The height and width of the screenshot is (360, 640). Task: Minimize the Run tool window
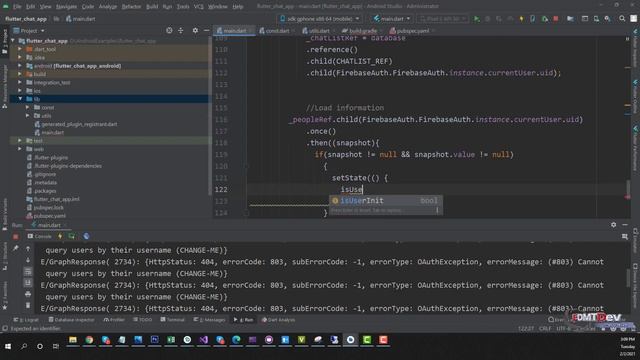[625, 225]
